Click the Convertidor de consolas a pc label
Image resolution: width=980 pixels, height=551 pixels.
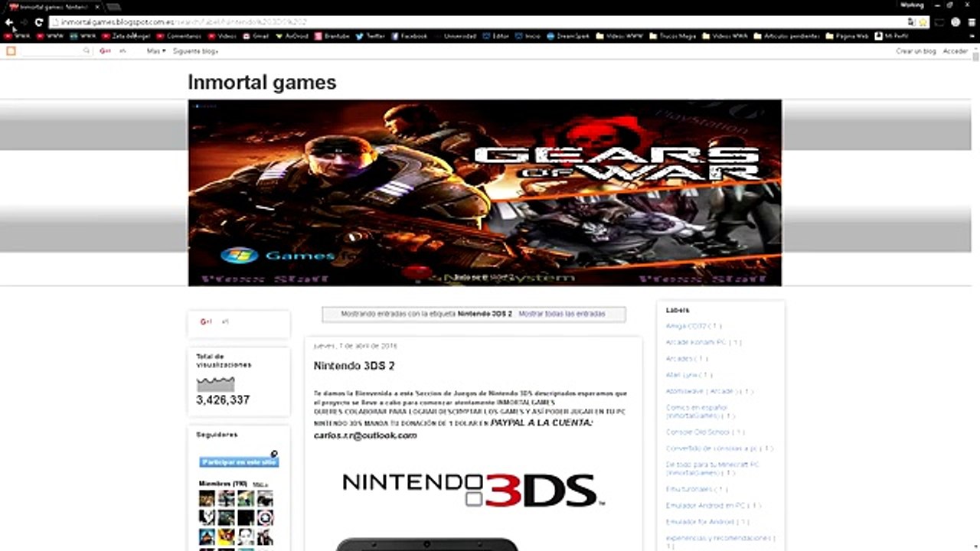tap(720, 448)
